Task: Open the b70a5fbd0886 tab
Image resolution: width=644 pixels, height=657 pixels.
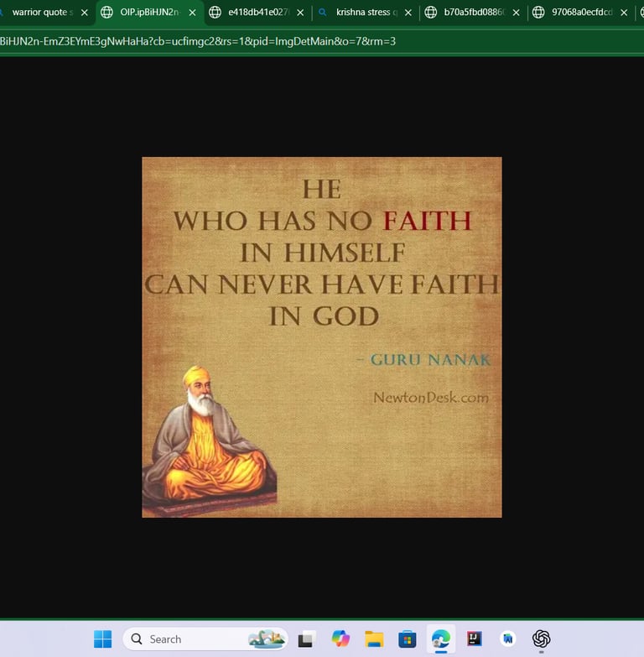Action: [474, 12]
